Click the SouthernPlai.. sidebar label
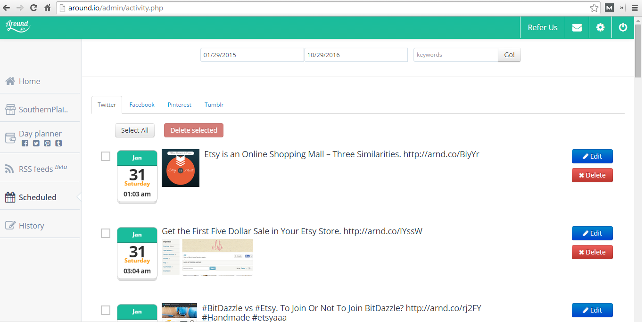The height and width of the screenshot is (322, 644). tap(43, 110)
